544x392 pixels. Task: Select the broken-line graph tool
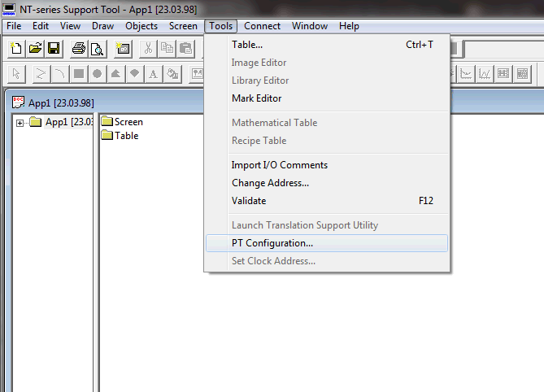click(485, 74)
